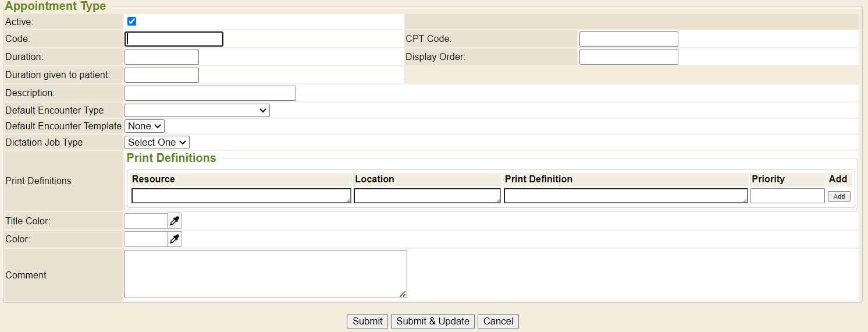868x332 pixels.
Task: Click the Display Order input field
Action: point(628,57)
